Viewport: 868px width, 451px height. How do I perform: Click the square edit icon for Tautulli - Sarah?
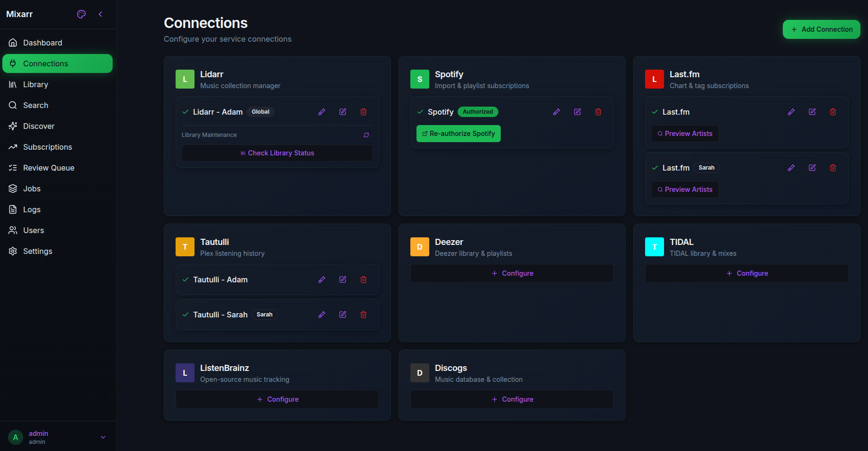tap(343, 315)
